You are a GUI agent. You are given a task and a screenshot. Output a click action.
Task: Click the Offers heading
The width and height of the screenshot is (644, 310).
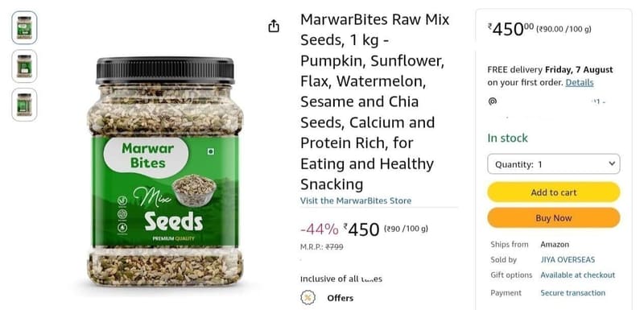point(340,298)
